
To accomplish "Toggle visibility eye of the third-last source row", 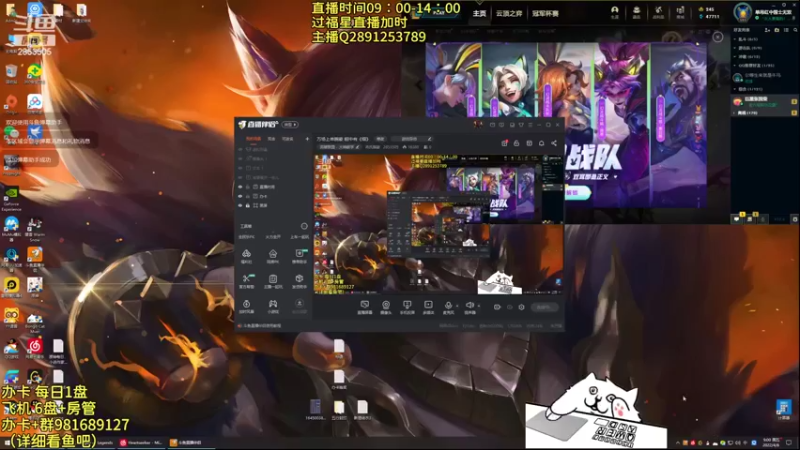I will pyautogui.click(x=240, y=187).
